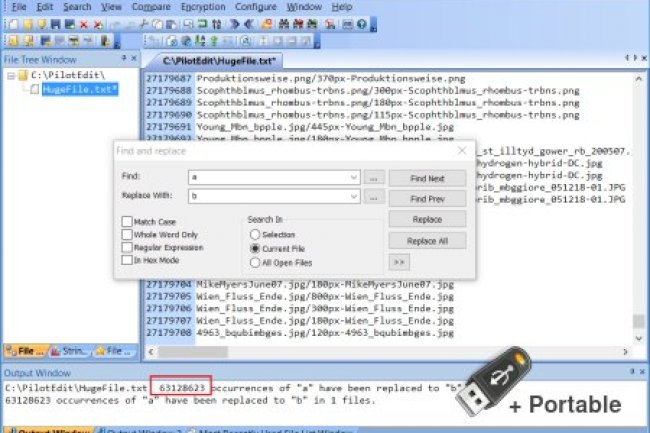Image resolution: width=650 pixels, height=433 pixels.
Task: Tick the Regular Expression checkbox
Action: (127, 247)
